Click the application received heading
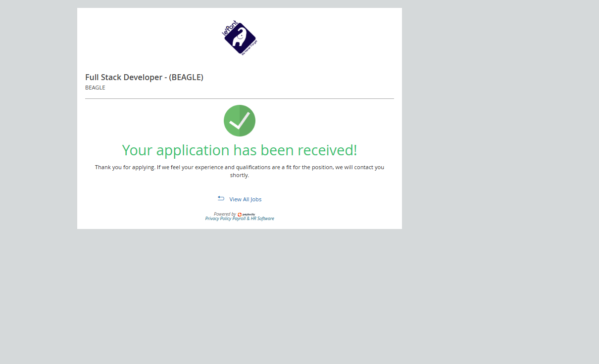 (x=239, y=150)
